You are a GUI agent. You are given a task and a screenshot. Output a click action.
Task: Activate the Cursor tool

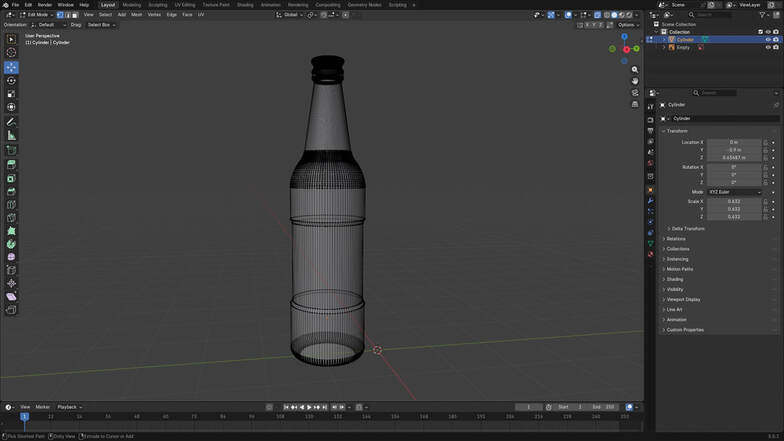tap(11, 53)
